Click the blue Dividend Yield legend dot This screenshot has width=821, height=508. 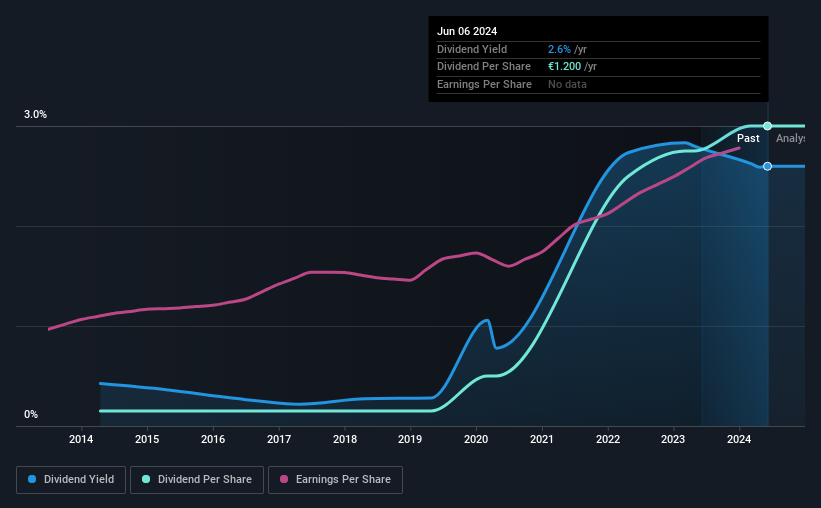tap(32, 479)
